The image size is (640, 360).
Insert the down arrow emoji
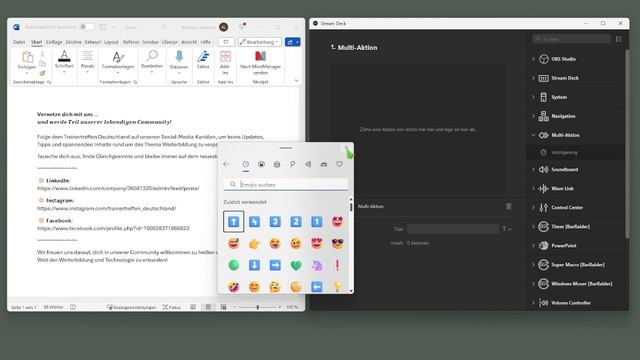point(254,265)
